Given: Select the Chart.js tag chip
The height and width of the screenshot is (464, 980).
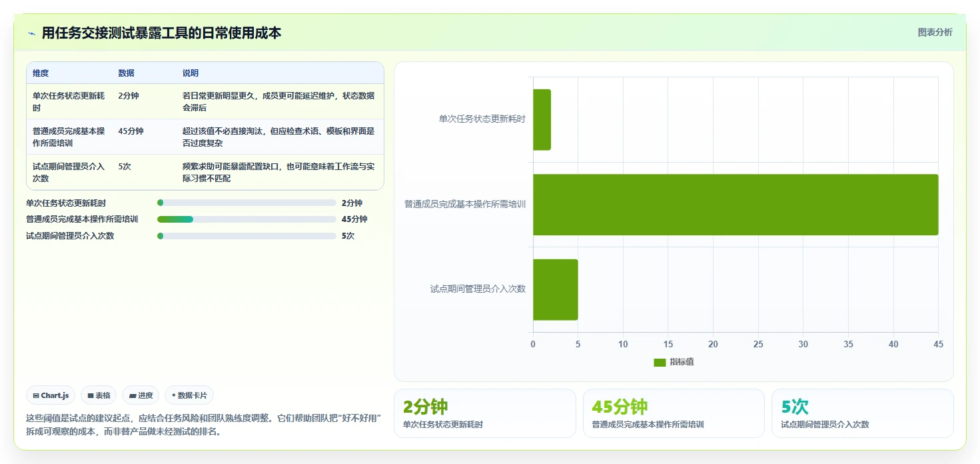Looking at the screenshot, I should (51, 395).
